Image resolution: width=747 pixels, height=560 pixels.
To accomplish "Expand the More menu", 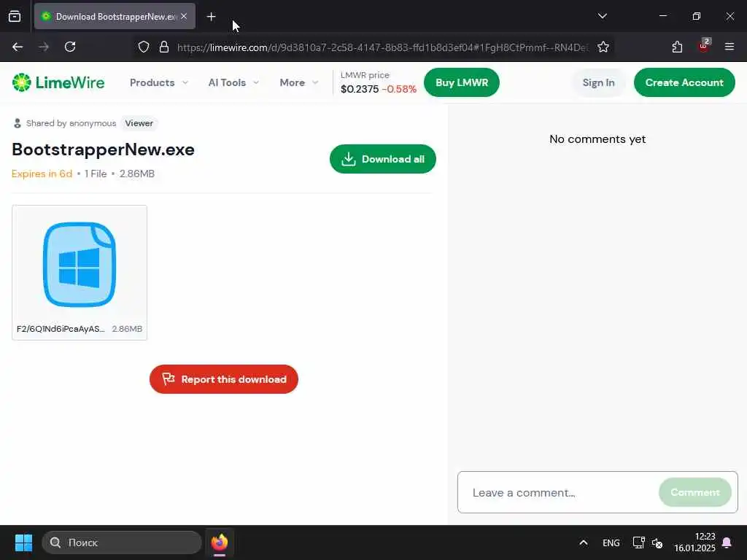I will pos(299,82).
